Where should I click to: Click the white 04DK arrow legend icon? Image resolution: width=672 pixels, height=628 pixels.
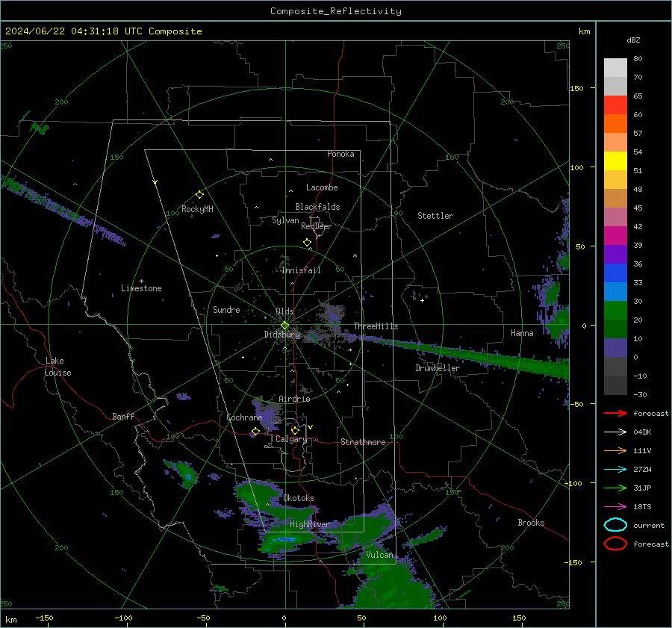pyautogui.click(x=615, y=432)
